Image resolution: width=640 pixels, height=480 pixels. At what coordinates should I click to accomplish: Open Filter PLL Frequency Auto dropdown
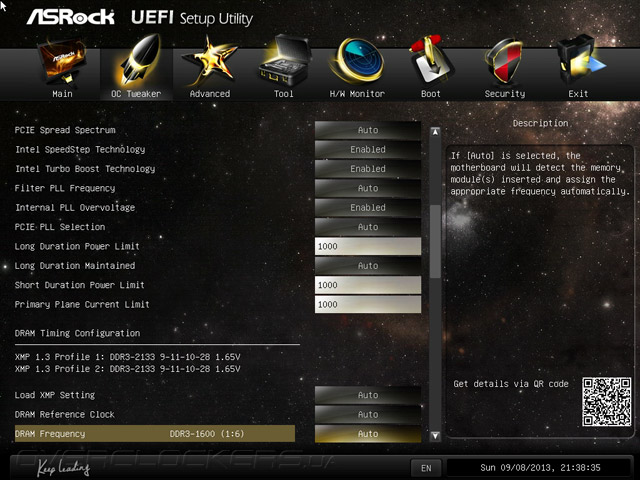tap(368, 188)
